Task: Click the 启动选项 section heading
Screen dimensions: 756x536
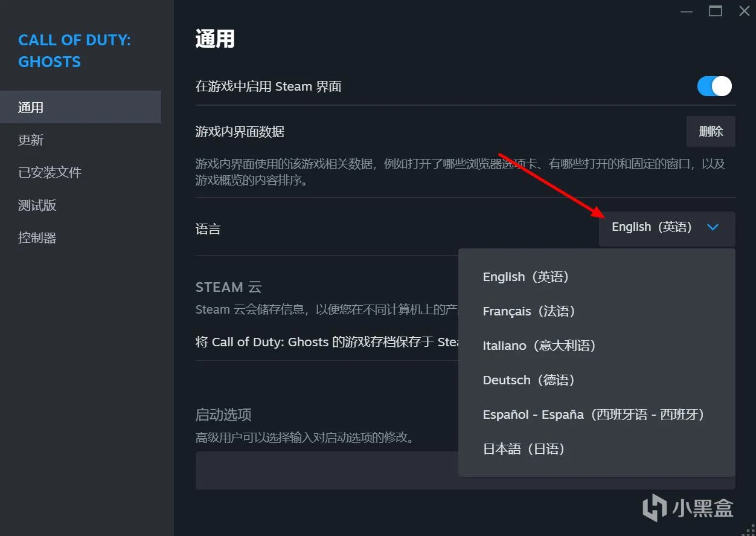Action: point(223,415)
